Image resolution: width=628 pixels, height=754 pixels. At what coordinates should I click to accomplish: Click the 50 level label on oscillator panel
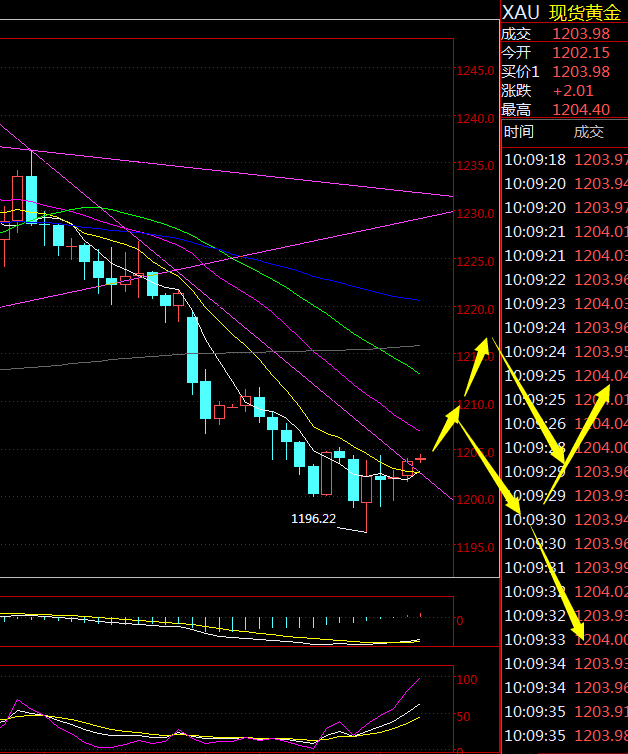click(464, 716)
